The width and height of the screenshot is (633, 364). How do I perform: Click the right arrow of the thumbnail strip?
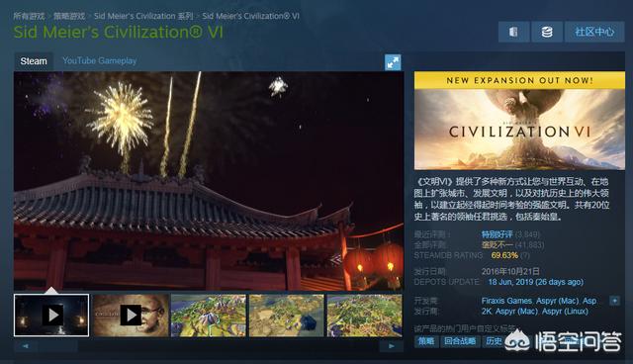391,346
